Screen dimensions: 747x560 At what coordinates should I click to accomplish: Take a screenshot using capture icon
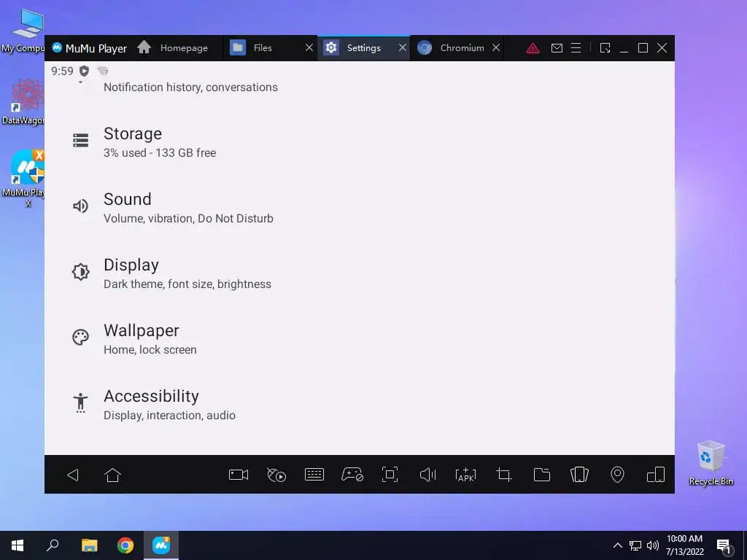390,475
